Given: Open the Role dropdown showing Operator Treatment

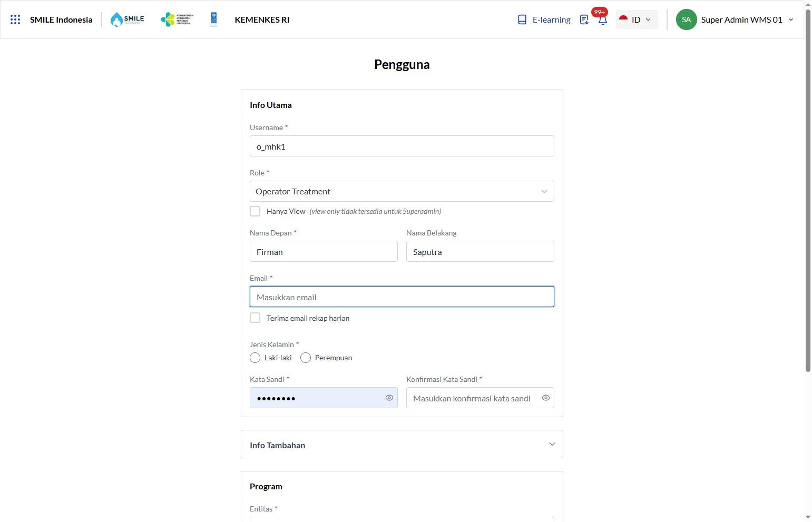Looking at the screenshot, I should coord(402,191).
